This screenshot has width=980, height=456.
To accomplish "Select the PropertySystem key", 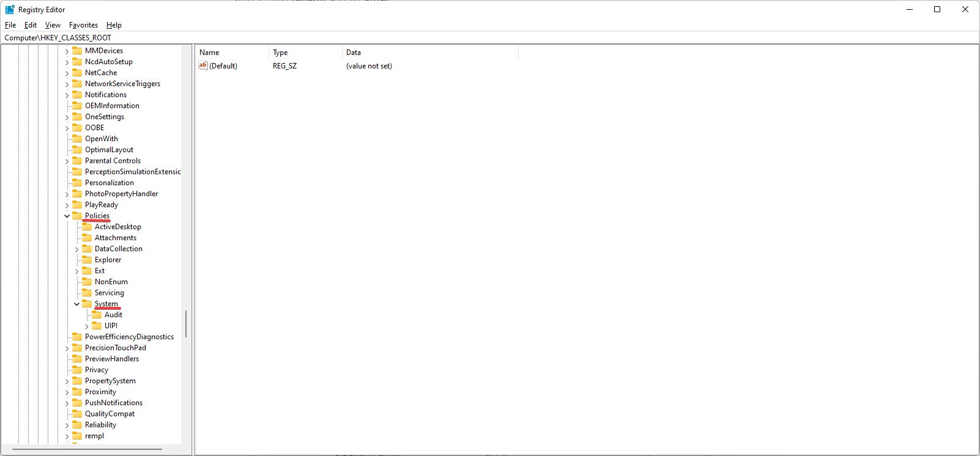I will [x=110, y=381].
